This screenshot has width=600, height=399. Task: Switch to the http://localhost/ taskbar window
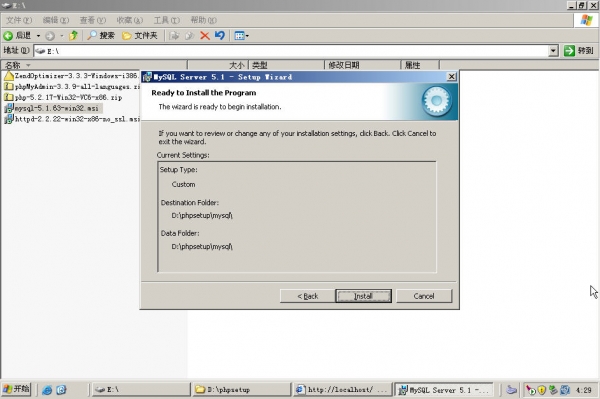[342, 389]
